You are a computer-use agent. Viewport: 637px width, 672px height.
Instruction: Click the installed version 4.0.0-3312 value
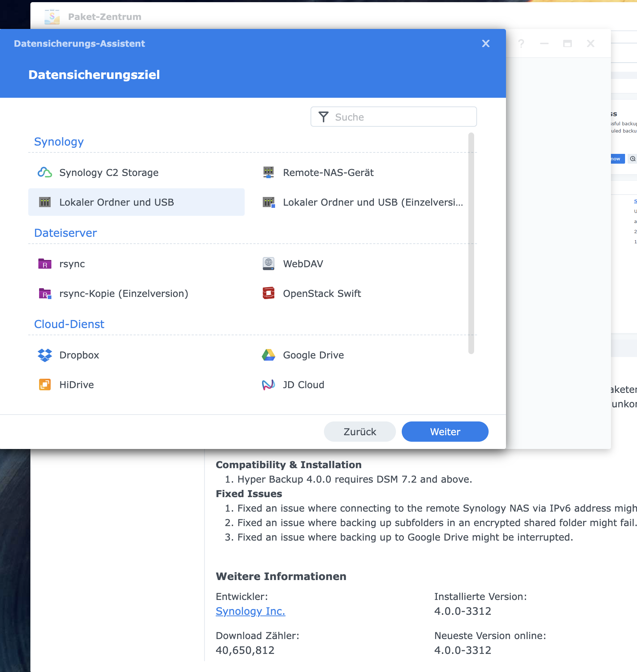click(463, 611)
